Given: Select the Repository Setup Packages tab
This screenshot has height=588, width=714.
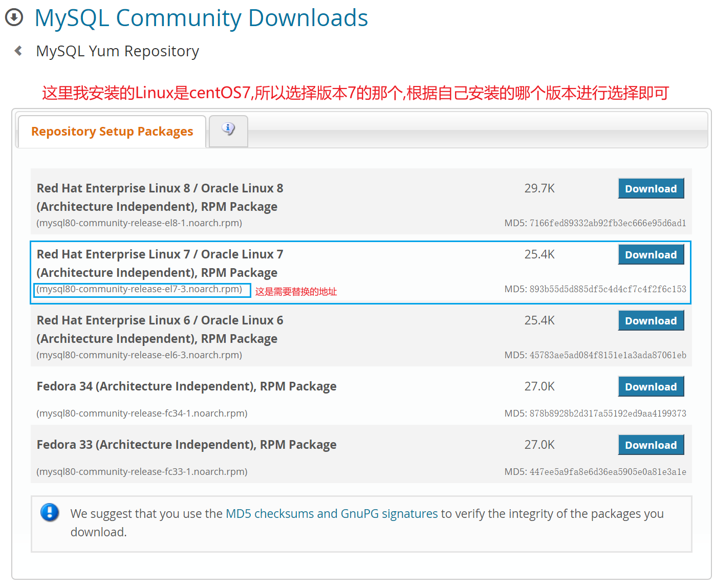Looking at the screenshot, I should pyautogui.click(x=112, y=132).
